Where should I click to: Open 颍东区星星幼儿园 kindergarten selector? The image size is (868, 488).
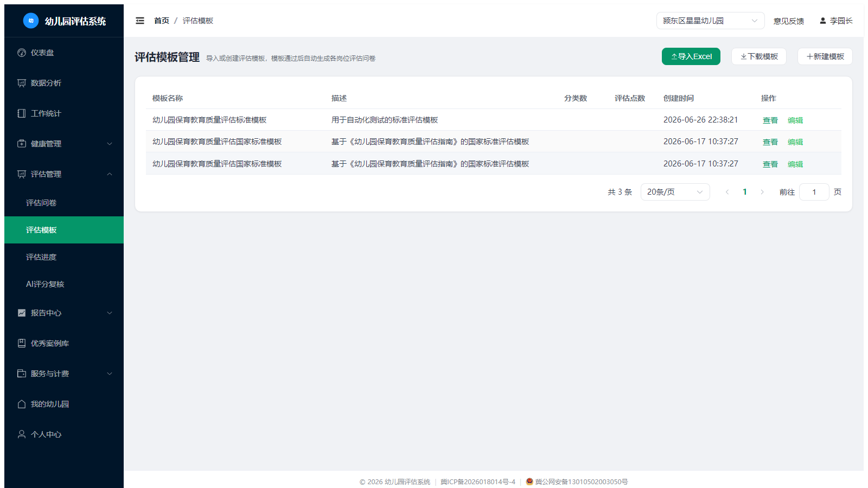711,21
